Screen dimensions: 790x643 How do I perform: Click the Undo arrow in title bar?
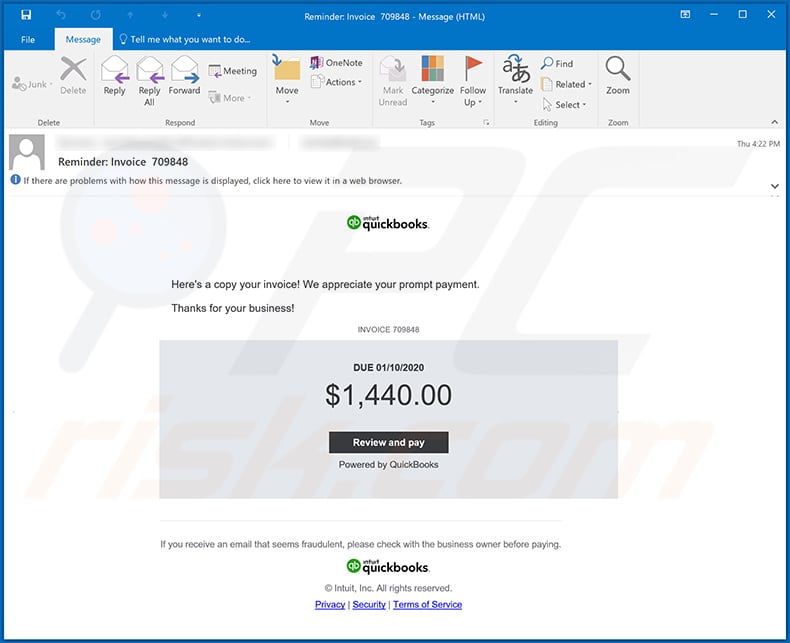click(x=61, y=15)
